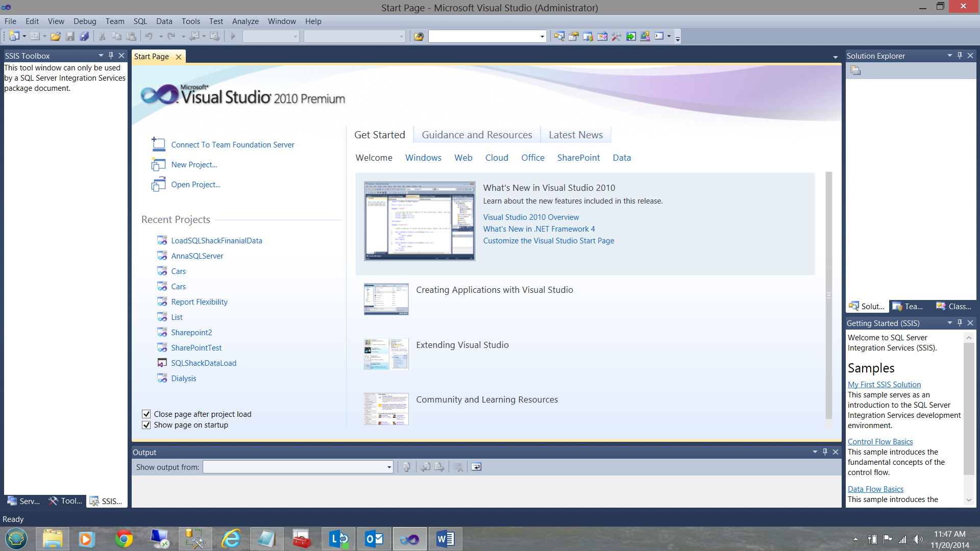
Task: Click the Getting Started panel vertical scrollbar
Action: tap(968, 408)
